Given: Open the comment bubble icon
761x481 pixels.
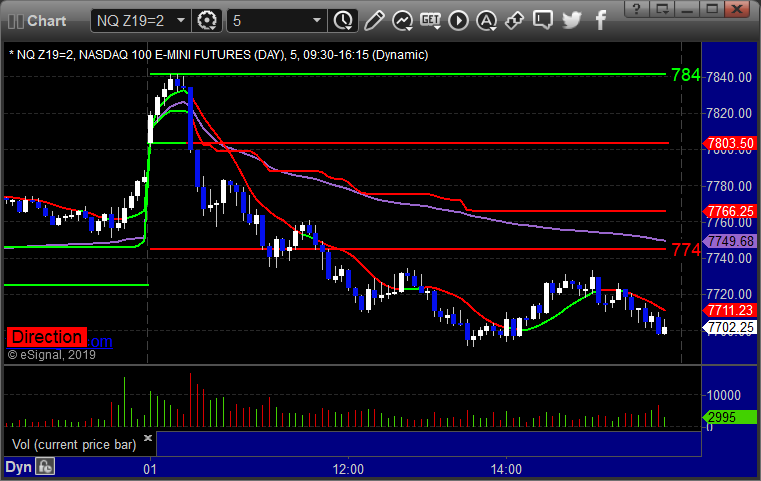Looking at the screenshot, I should pyautogui.click(x=543, y=21).
